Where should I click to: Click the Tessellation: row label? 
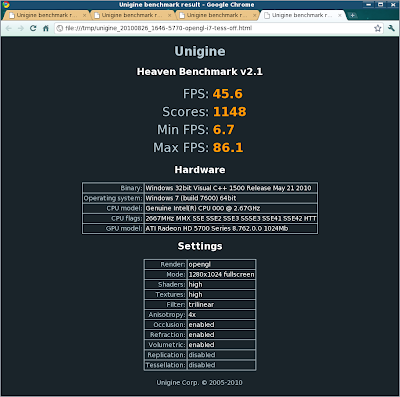[x=165, y=365]
